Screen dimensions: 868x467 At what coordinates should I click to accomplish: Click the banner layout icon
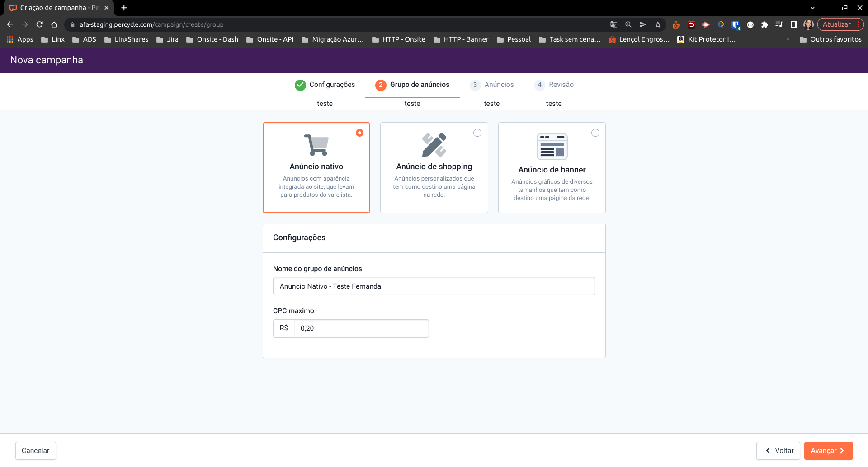[552, 147]
